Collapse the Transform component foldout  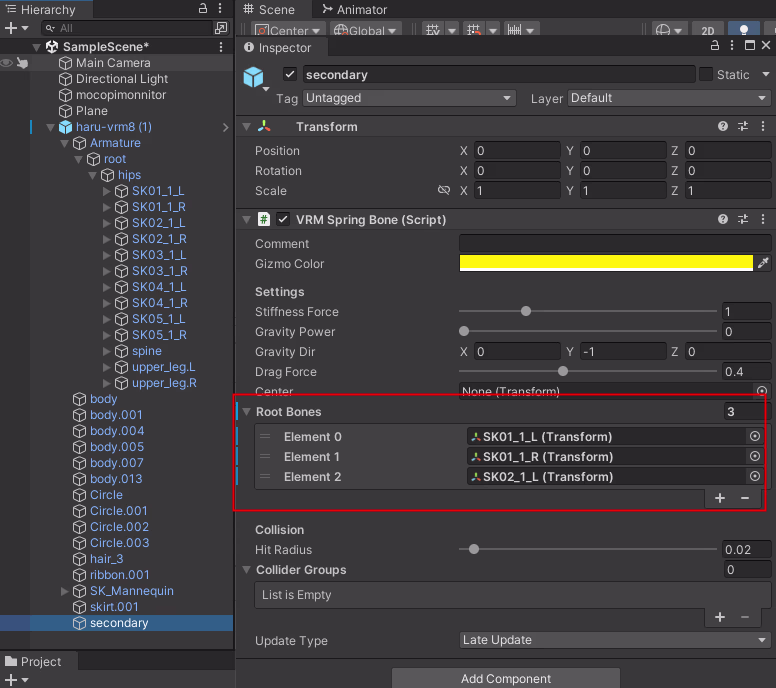coord(246,127)
